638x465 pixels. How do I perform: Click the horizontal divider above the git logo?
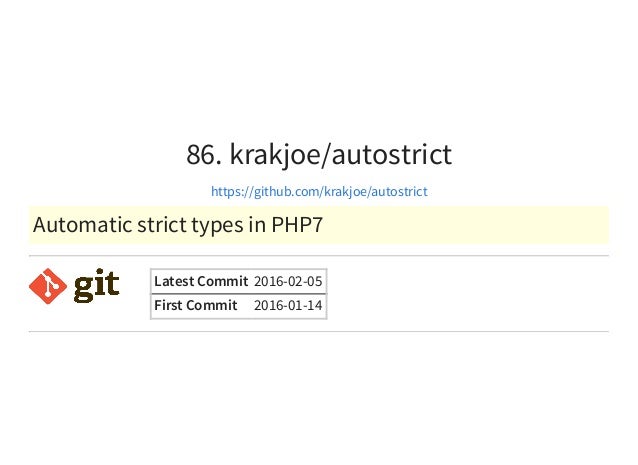click(x=319, y=256)
